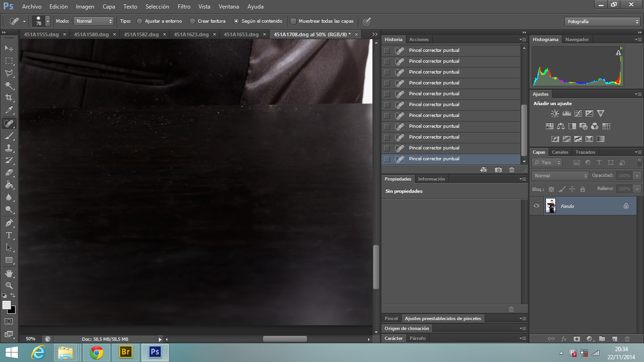Select 'Según el contenido' radio button
The height and width of the screenshot is (362, 644).
pyautogui.click(x=236, y=21)
